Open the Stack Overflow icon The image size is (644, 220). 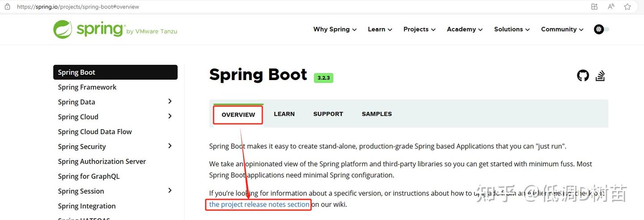(x=600, y=76)
